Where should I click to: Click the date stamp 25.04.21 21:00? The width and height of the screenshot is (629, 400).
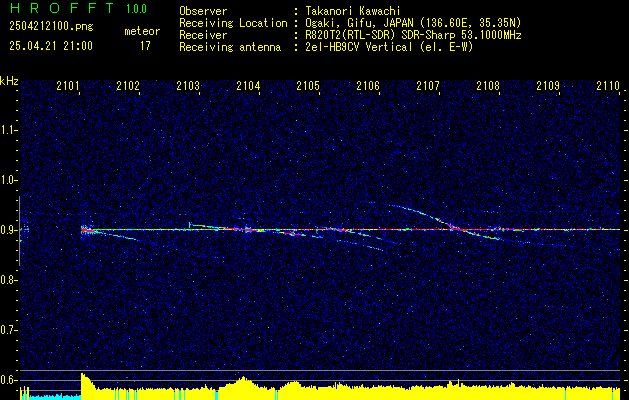point(51,46)
